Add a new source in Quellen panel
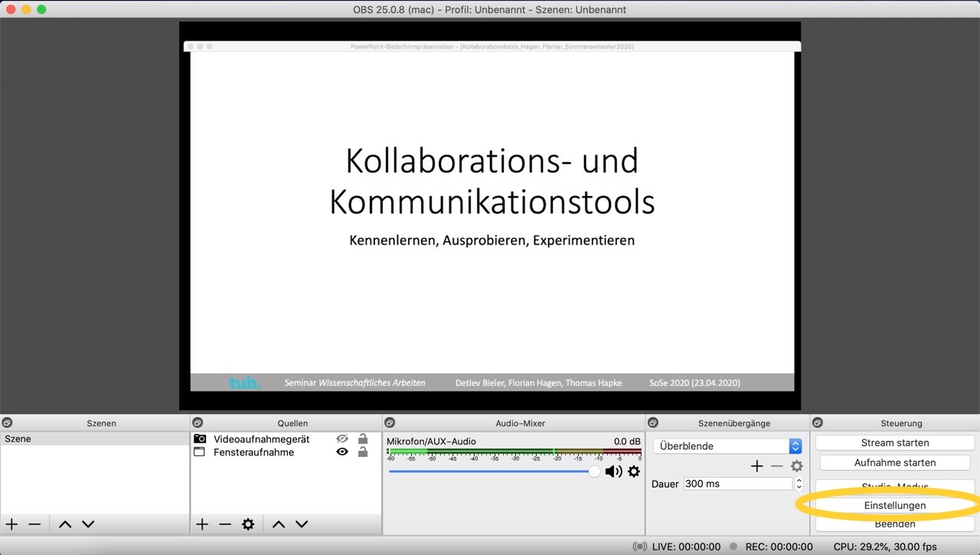Viewport: 980px width, 555px height. click(x=202, y=524)
